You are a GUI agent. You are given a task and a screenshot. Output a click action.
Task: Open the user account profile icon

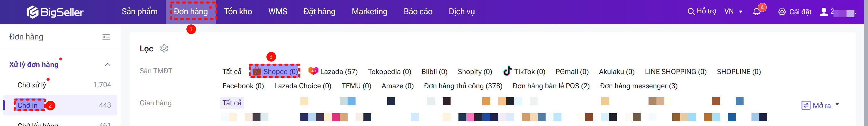pos(824,12)
